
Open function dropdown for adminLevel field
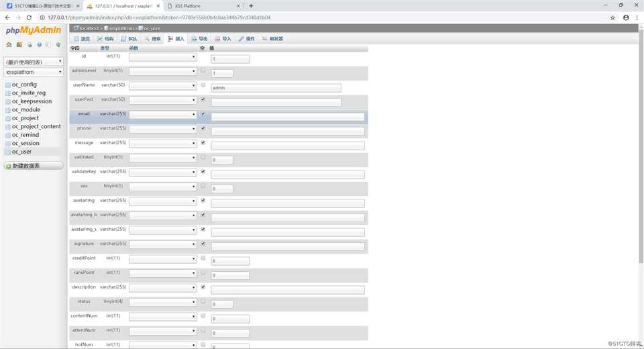[162, 72]
